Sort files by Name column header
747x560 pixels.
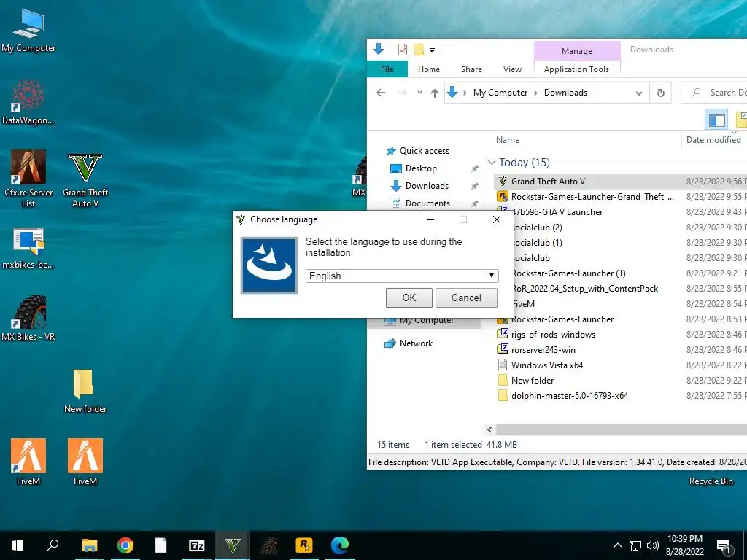click(508, 140)
